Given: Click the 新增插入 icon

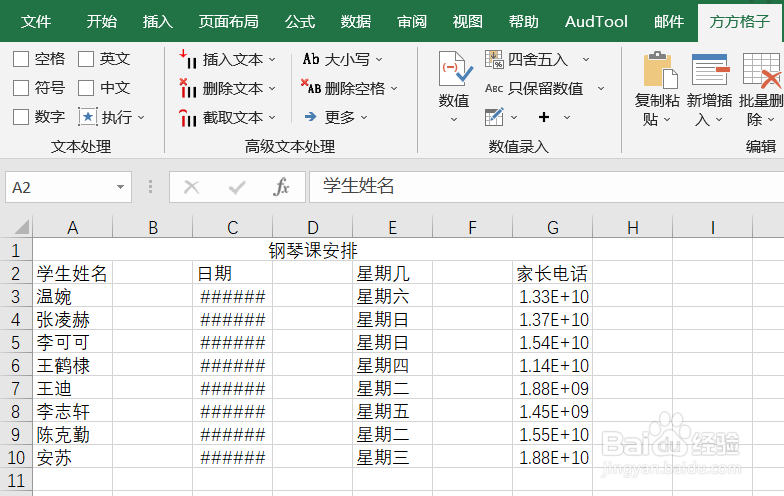Looking at the screenshot, I should pos(710,70).
